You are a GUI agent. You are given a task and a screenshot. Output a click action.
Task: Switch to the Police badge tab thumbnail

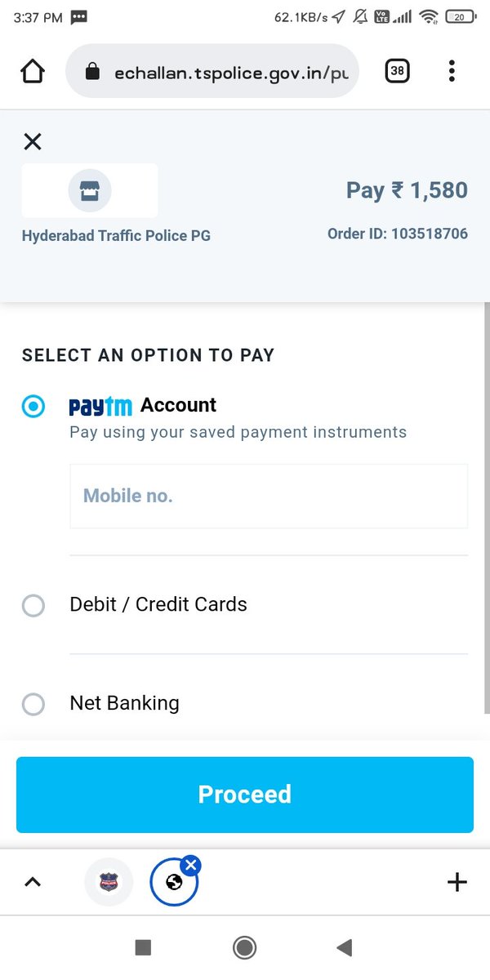coord(109,882)
